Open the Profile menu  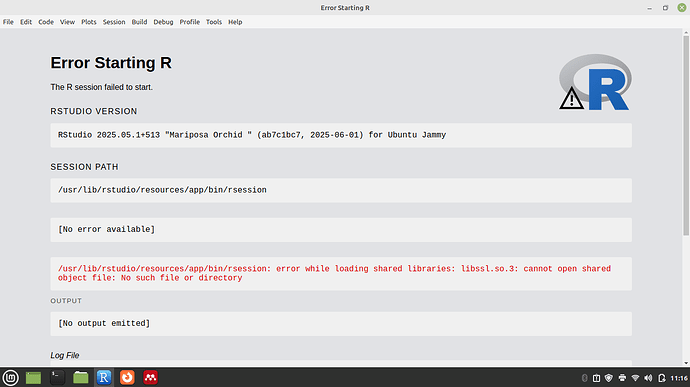pyautogui.click(x=190, y=22)
